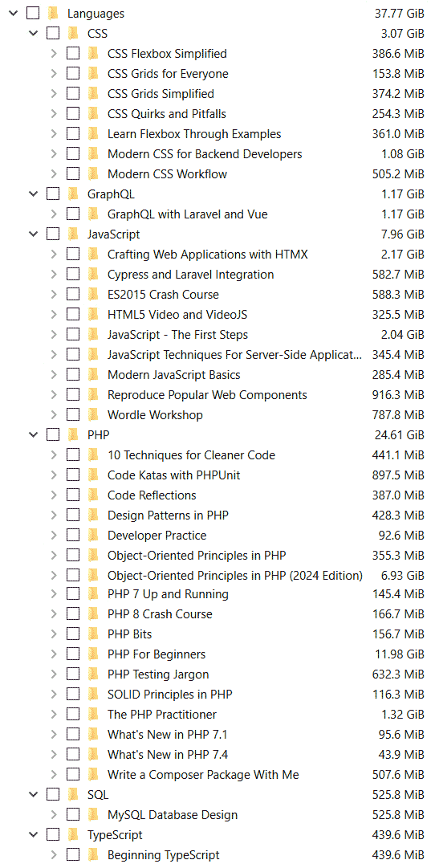
Task: Collapse the GraphQL folder node
Action: click(x=33, y=194)
